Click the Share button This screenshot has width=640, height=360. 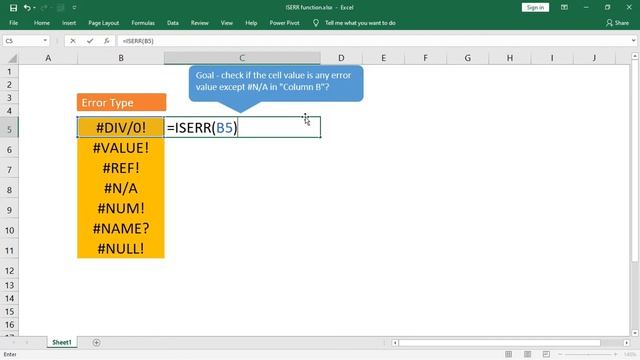tap(617, 23)
